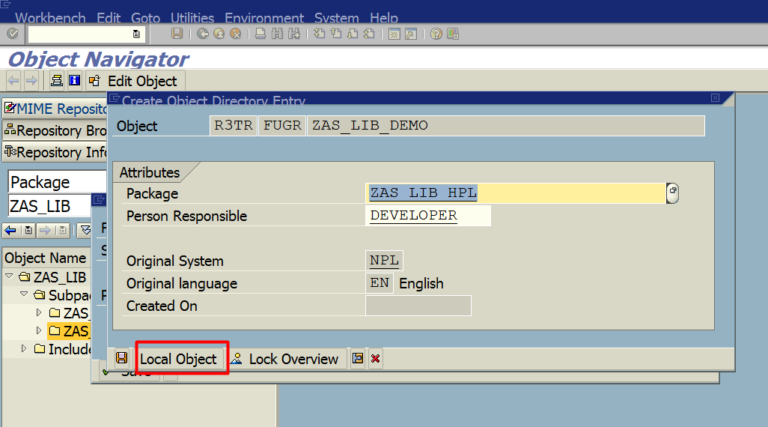Viewport: 768px width, 427px height.
Task: Click the Generate Shortcut icon
Action: click(410, 34)
